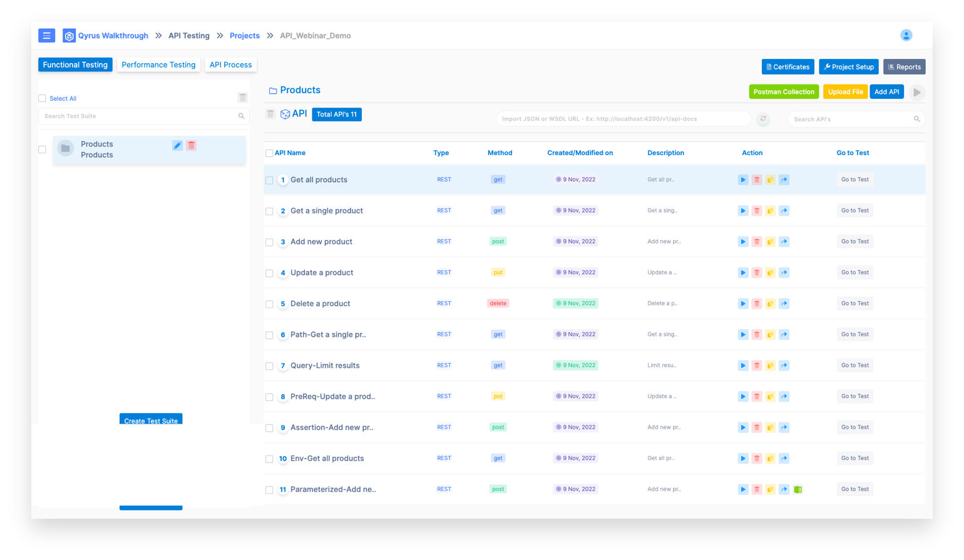Duplicate the "Add new product" API

click(x=771, y=242)
